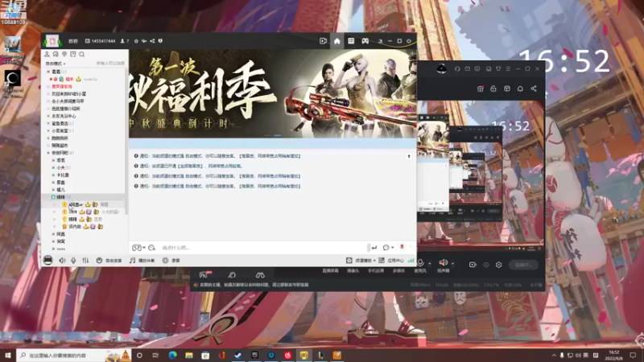Select the 卡比兽 sub-channel
The width and height of the screenshot is (644, 362).
click(x=63, y=175)
